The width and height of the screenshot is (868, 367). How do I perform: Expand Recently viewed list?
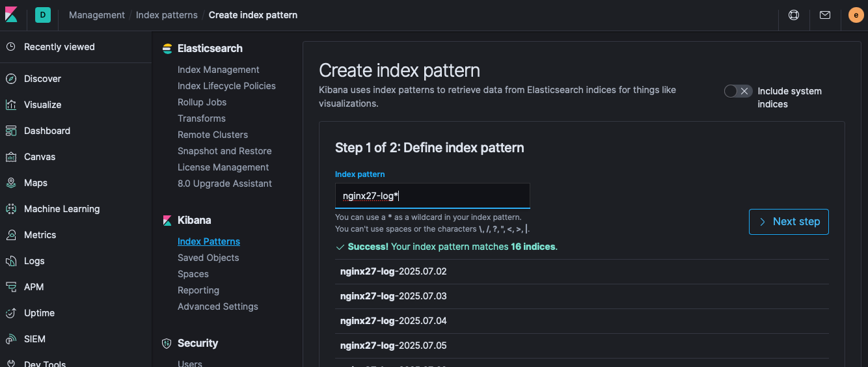point(59,47)
